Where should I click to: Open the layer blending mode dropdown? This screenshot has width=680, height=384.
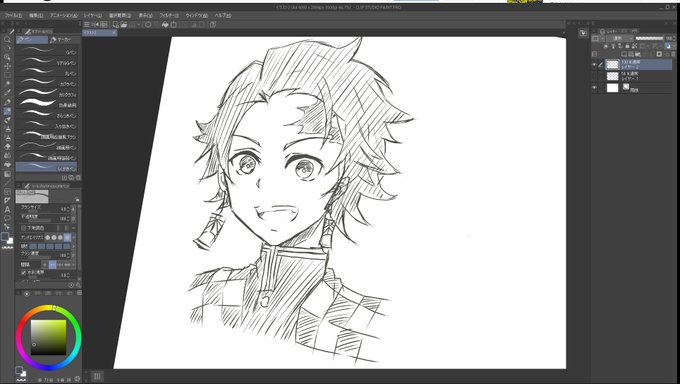[x=620, y=38]
